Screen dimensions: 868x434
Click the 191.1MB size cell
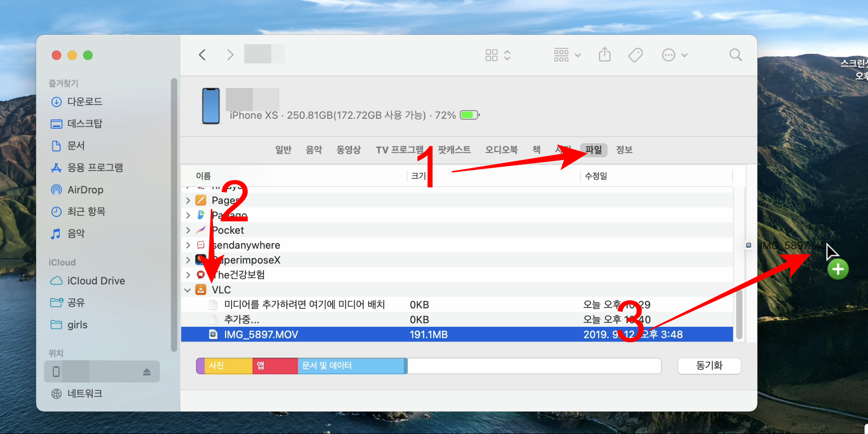(x=428, y=335)
